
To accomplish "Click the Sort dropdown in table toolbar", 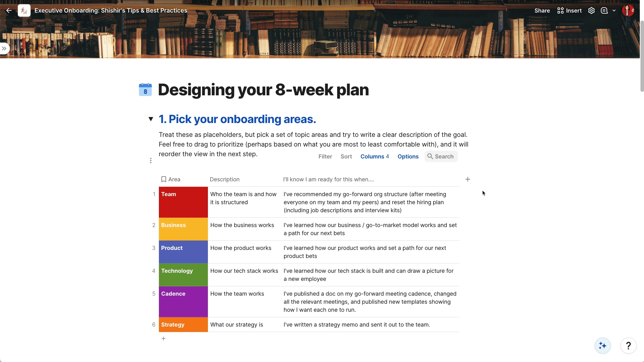I will 346,156.
